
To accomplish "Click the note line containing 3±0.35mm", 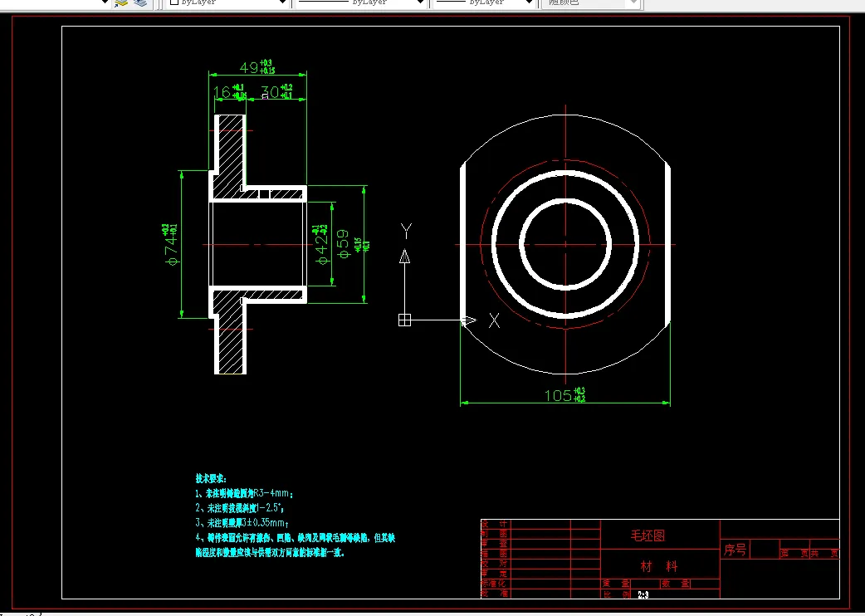I will [242, 522].
